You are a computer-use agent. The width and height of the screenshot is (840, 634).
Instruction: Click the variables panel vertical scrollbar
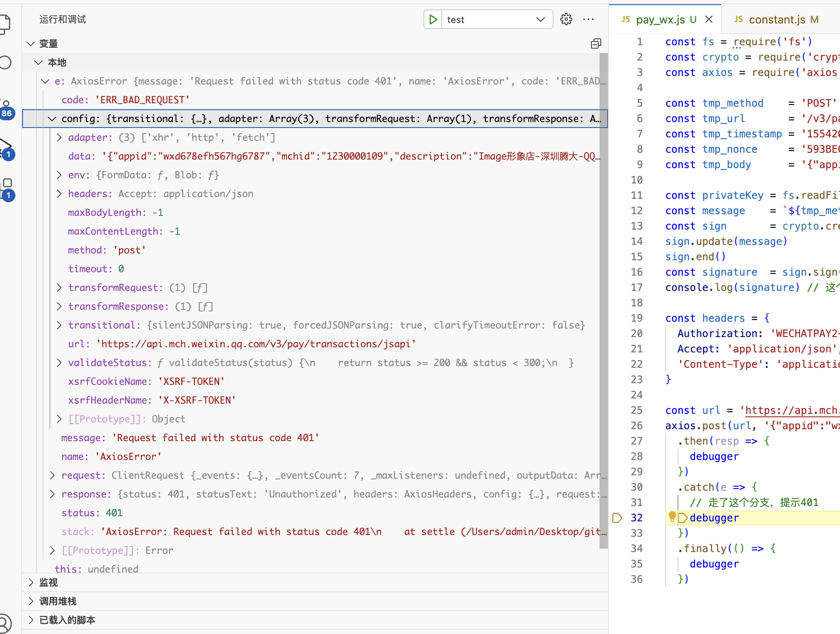[x=603, y=299]
